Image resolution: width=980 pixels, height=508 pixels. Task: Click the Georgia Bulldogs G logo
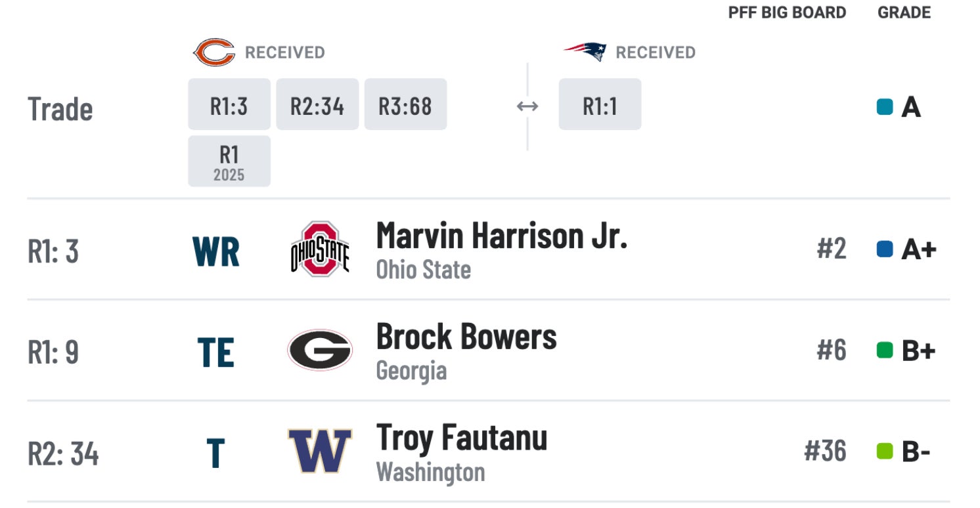tap(320, 350)
